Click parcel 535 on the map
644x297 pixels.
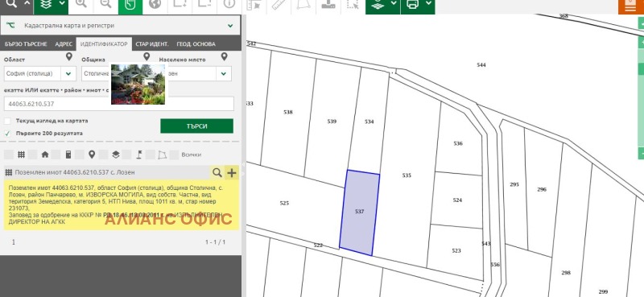pos(407,175)
